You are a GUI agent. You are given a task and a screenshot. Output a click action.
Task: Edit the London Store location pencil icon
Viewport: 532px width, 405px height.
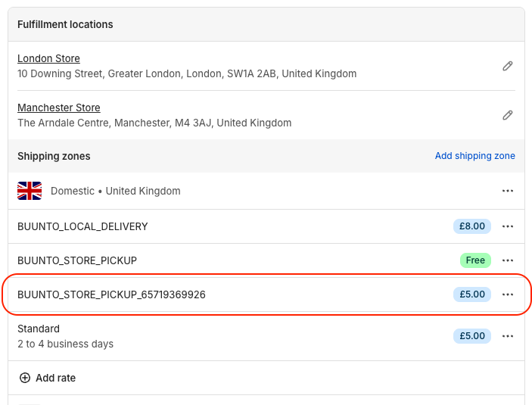(x=508, y=66)
